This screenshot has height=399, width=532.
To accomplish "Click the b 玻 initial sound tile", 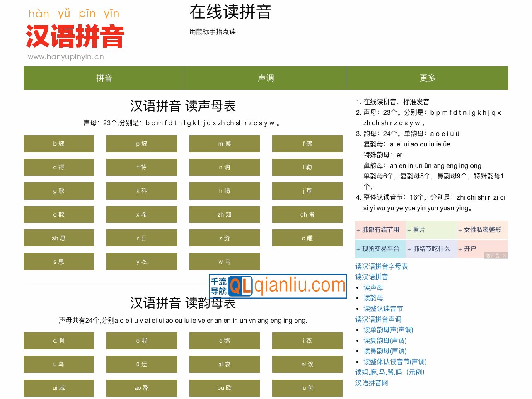I will [59, 144].
